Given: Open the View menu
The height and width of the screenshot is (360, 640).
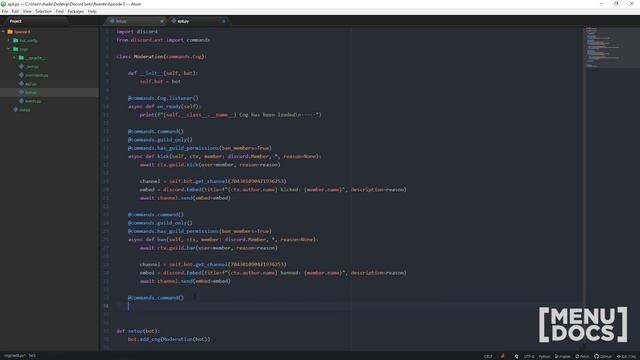Looking at the screenshot, I should 27,11.
